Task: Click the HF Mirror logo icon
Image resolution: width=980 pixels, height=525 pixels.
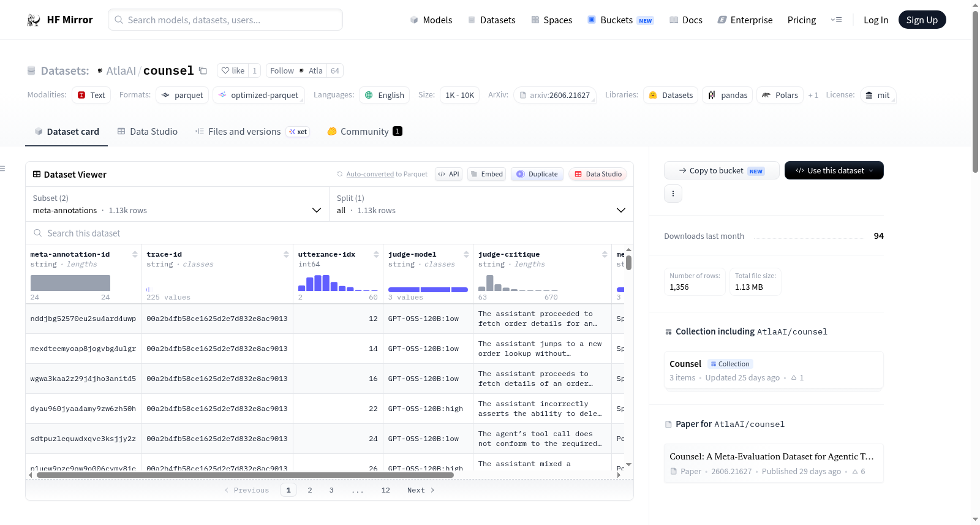Action: tap(34, 20)
